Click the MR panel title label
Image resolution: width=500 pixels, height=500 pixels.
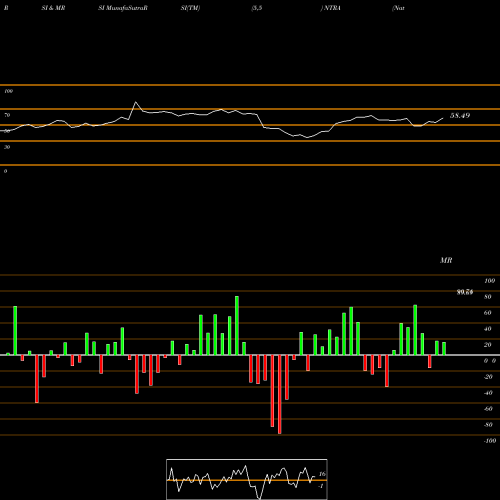click(x=446, y=260)
